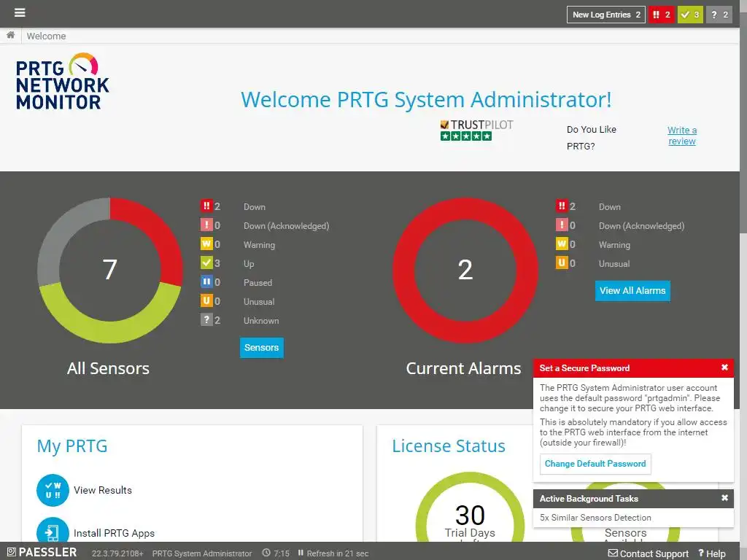The height and width of the screenshot is (560, 747).
Task: Open the Help link in footer
Action: point(712,553)
